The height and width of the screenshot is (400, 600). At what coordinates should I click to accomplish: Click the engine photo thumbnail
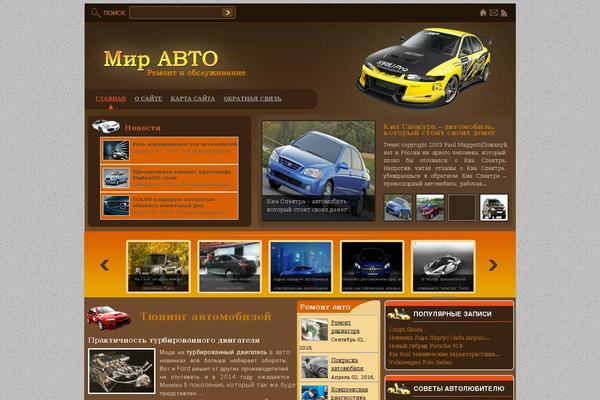(x=122, y=371)
